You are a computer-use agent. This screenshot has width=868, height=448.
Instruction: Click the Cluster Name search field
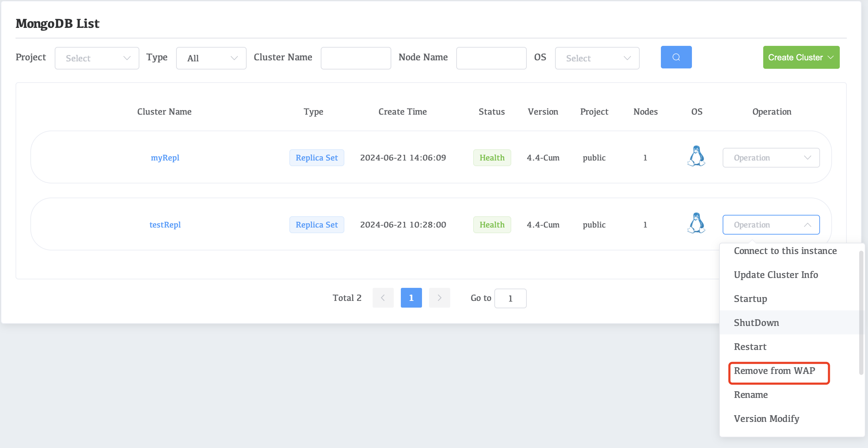[356, 58]
